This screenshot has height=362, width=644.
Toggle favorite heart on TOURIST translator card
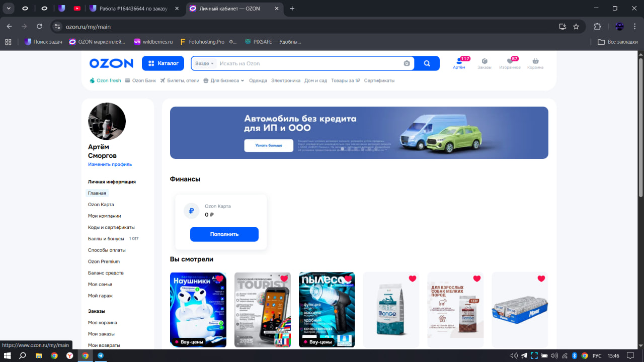(284, 279)
